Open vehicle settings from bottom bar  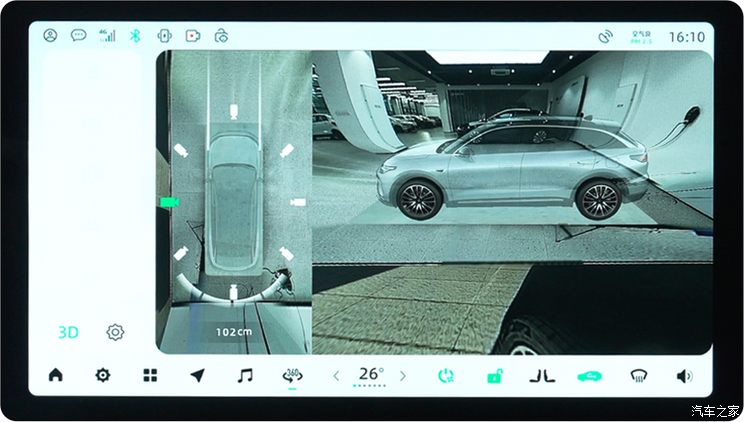pos(102,375)
